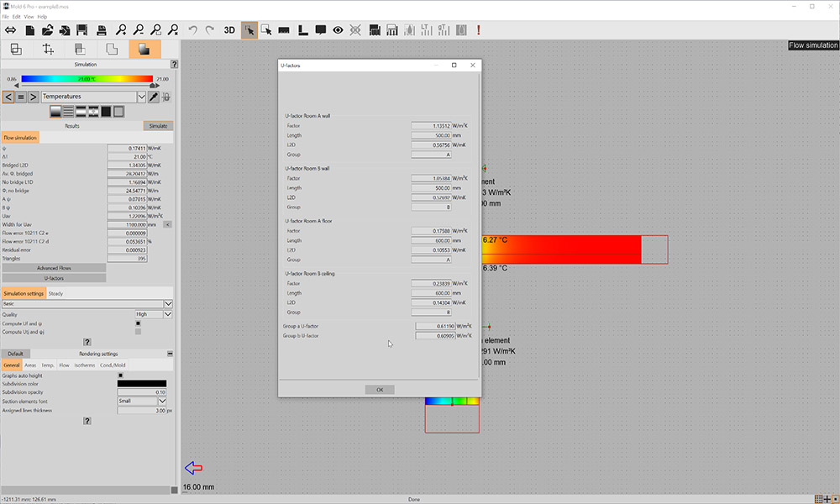Click the second bar-chart report toolbar icon

point(392,30)
